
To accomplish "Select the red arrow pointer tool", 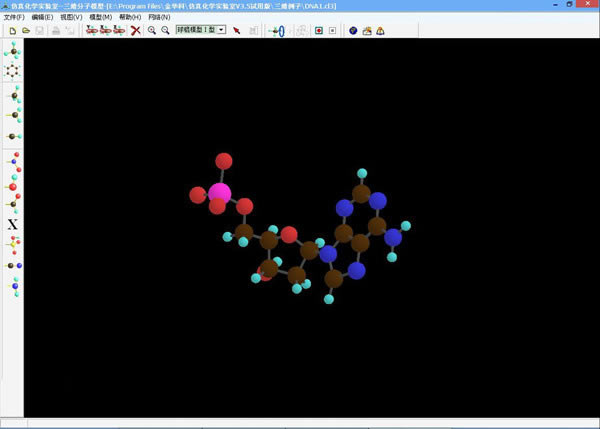I will point(237,31).
